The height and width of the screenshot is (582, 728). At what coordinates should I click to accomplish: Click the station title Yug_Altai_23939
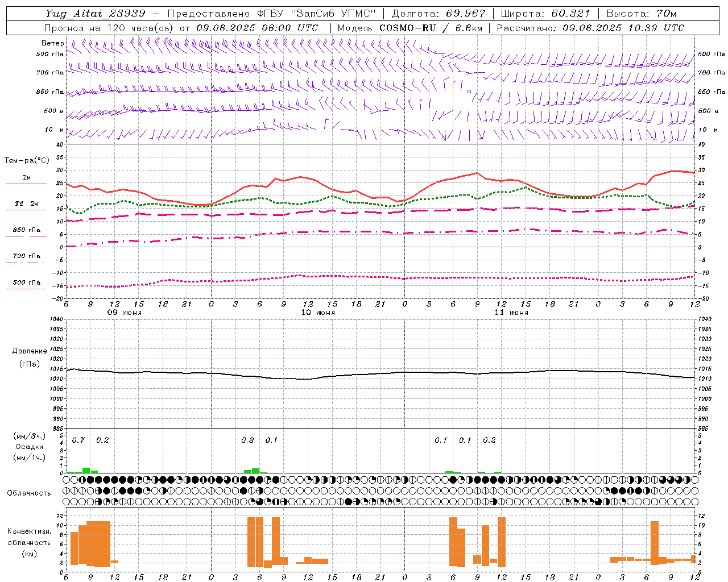coord(95,13)
